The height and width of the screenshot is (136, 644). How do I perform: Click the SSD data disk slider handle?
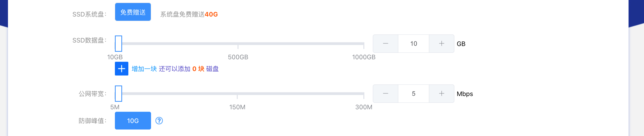[118, 43]
